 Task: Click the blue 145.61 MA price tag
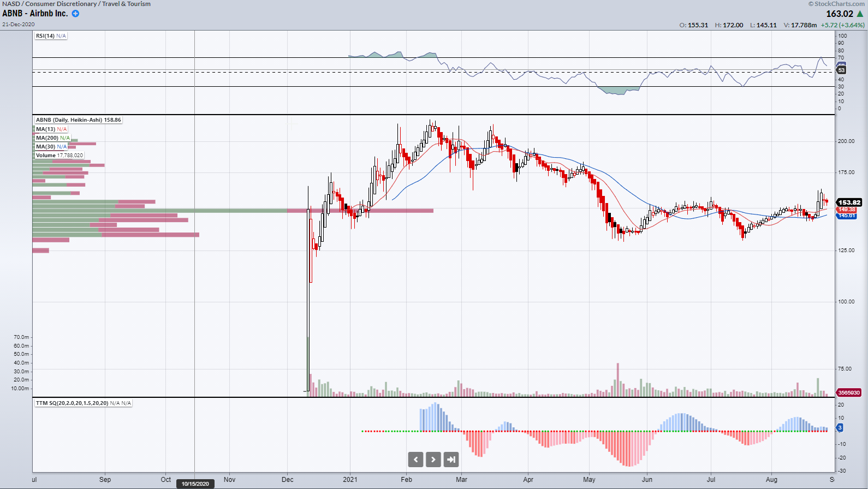[847, 216]
